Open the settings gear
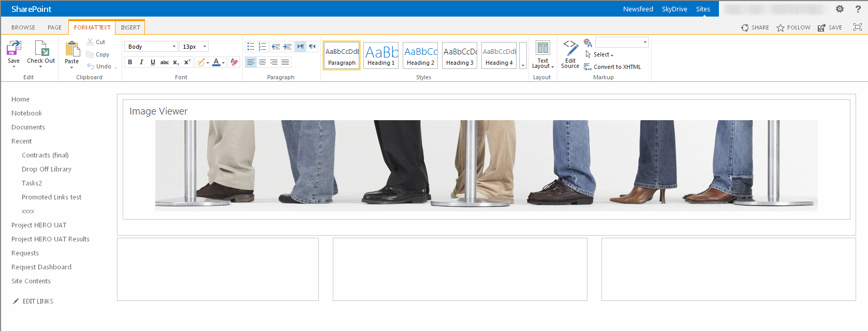Screen dimensions: 868x331 840,9
